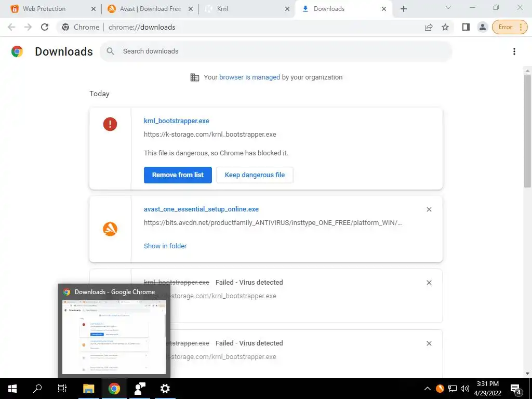Bookmark this page with the star icon
532x399 pixels.
coord(445,27)
